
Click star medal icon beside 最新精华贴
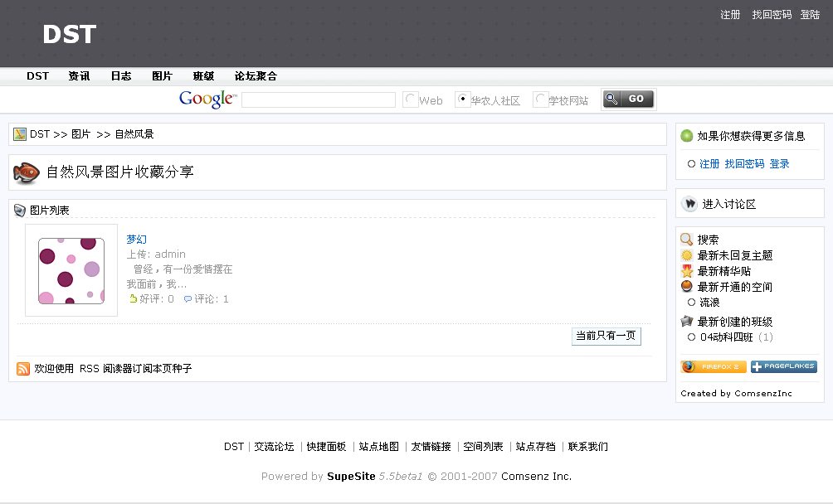[687, 271]
